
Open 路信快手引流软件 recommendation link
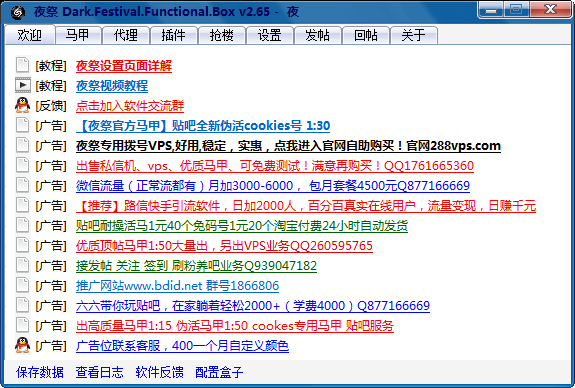306,206
